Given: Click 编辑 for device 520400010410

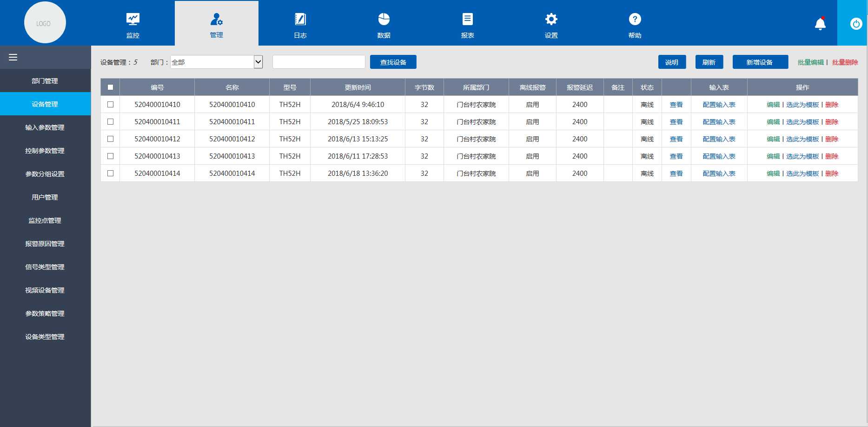Looking at the screenshot, I should coord(773,105).
